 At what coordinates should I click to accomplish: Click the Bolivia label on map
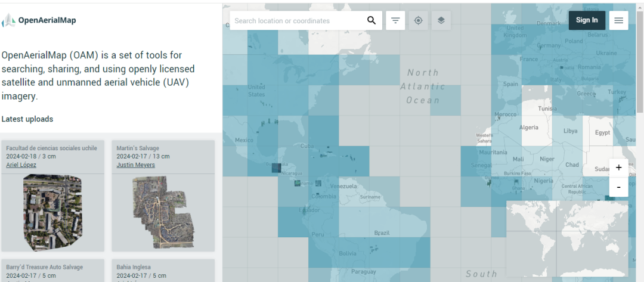click(348, 253)
